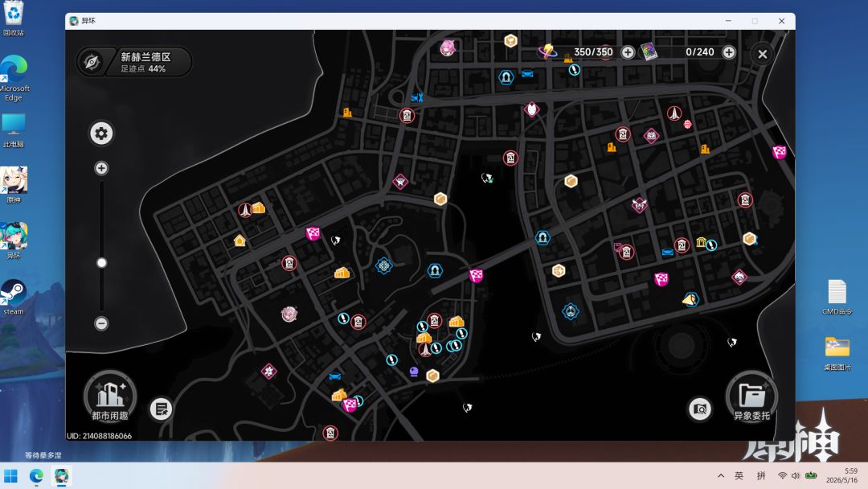Screen dimensions: 868x489
Task: Close the map with the X button
Action: (x=762, y=54)
